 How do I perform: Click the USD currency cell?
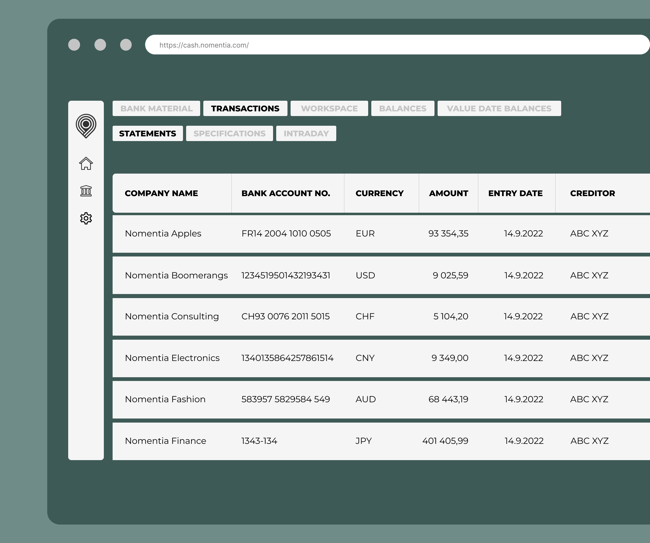click(365, 276)
